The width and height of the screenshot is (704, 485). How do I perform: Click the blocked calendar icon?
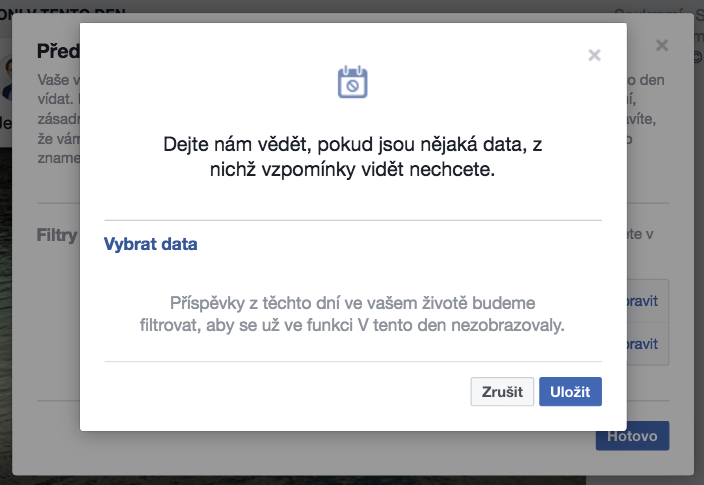pos(352,82)
